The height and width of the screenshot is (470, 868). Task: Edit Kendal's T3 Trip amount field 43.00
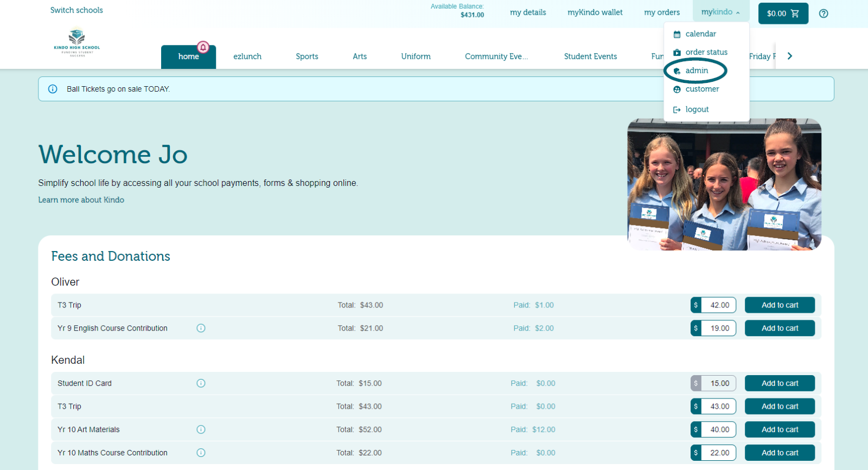coord(719,407)
